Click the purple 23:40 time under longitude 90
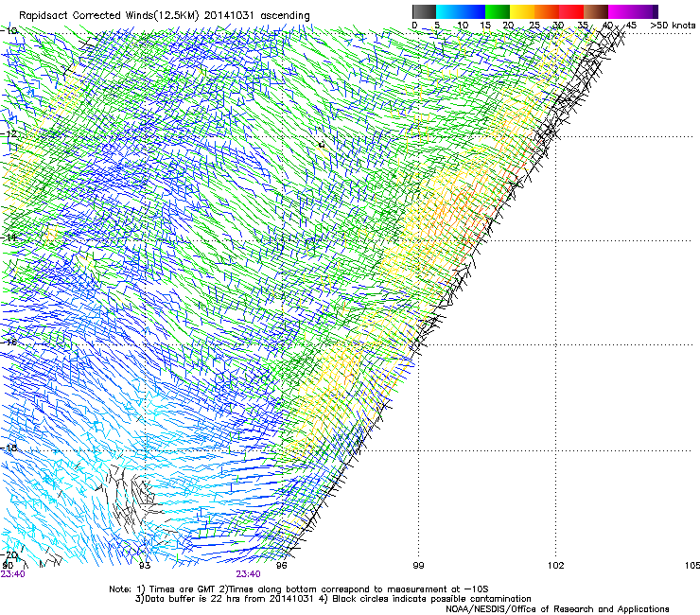The image size is (700, 615). (12, 574)
